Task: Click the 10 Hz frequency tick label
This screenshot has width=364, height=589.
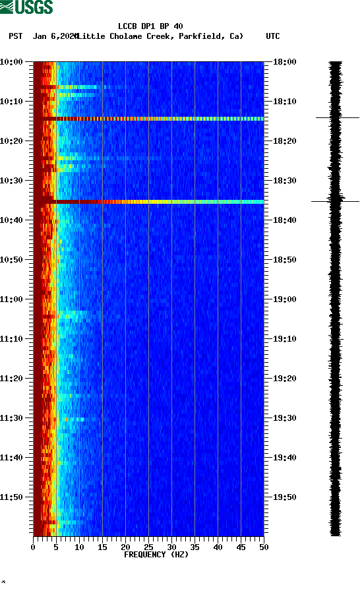Action: pos(79,547)
